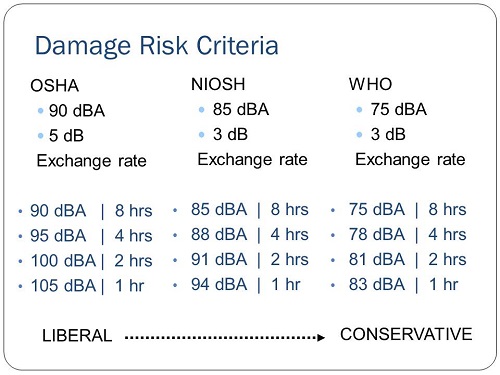Click the LIBERAL label
Image resolution: width=500 pixels, height=375 pixels.
(77, 336)
